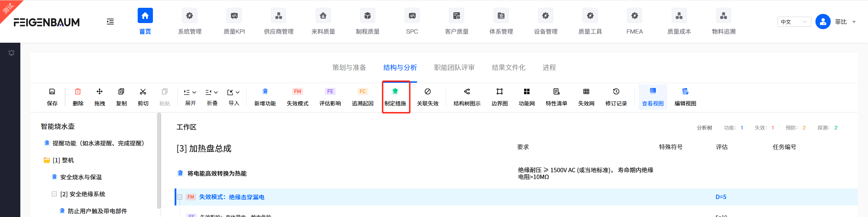Open the 首页 home icon
The height and width of the screenshot is (217, 868).
[x=145, y=16]
